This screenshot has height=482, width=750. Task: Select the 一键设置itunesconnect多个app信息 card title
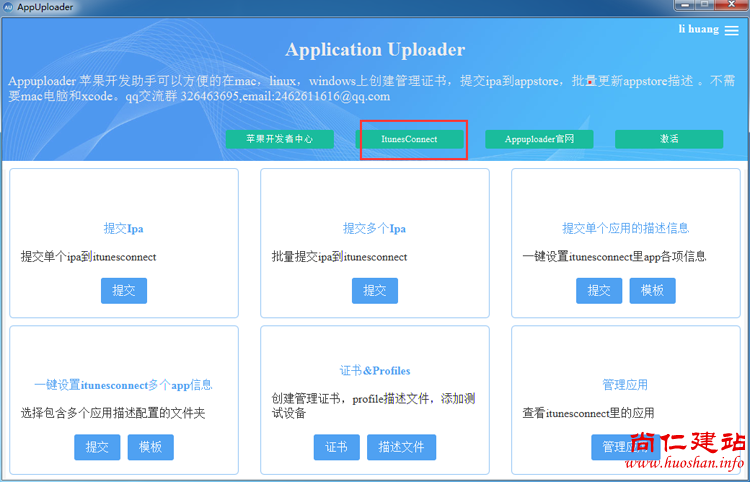pos(124,384)
